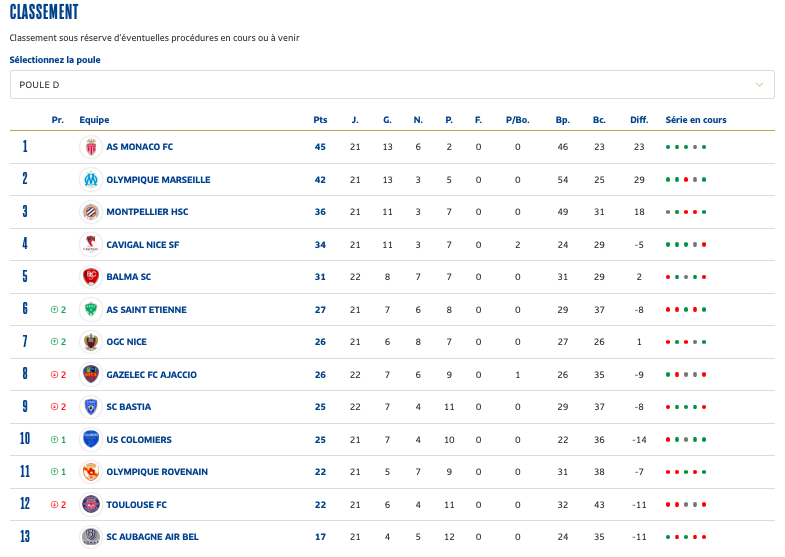The image size is (785, 557).
Task: Click the Equipe column header
Action: (x=94, y=120)
